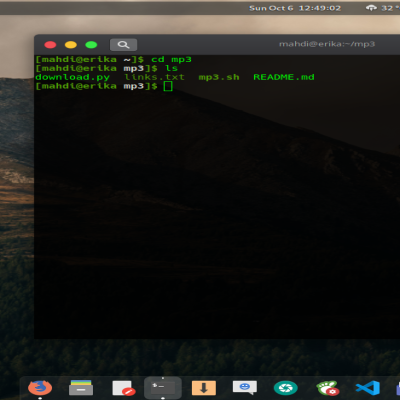The height and width of the screenshot is (400, 400).
Task: Open the clock showing Sun Oct 6
Action: pos(295,8)
